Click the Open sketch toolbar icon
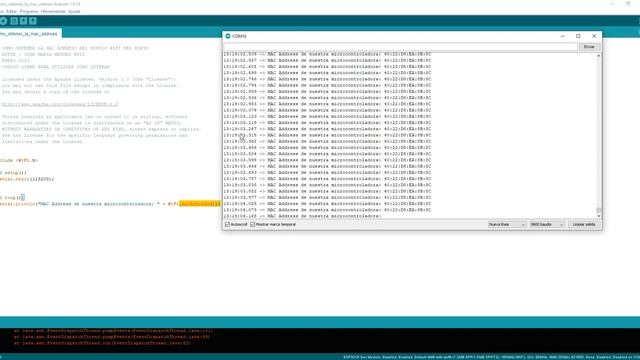This screenshot has width=640, height=360. click(x=23, y=21)
